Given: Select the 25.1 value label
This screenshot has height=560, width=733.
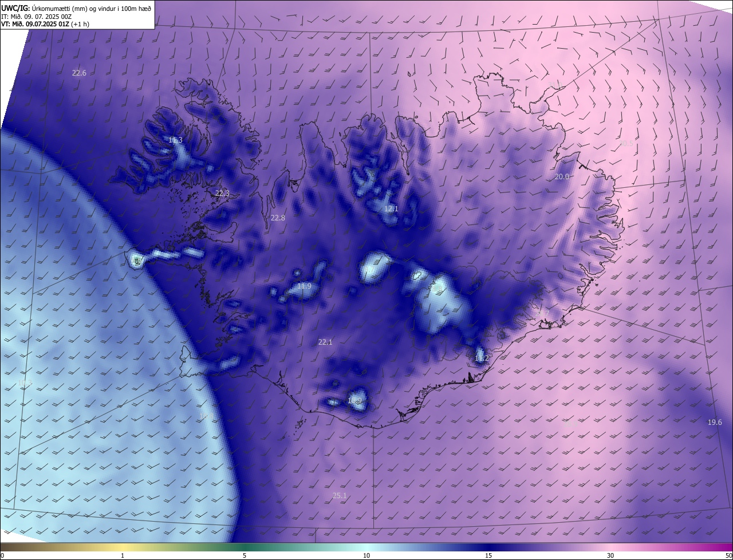Looking at the screenshot, I should tap(340, 496).
